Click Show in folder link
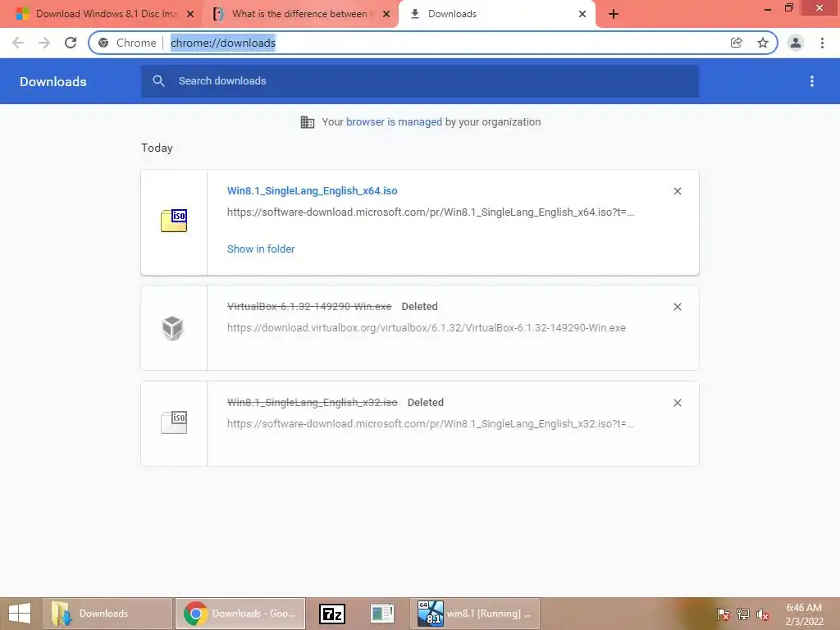Image resolution: width=840 pixels, height=630 pixels. (261, 249)
